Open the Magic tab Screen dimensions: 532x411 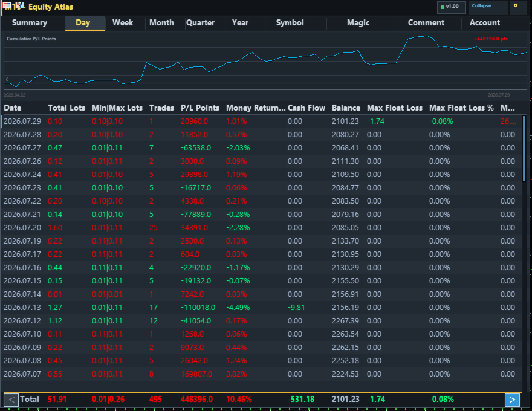pyautogui.click(x=358, y=23)
